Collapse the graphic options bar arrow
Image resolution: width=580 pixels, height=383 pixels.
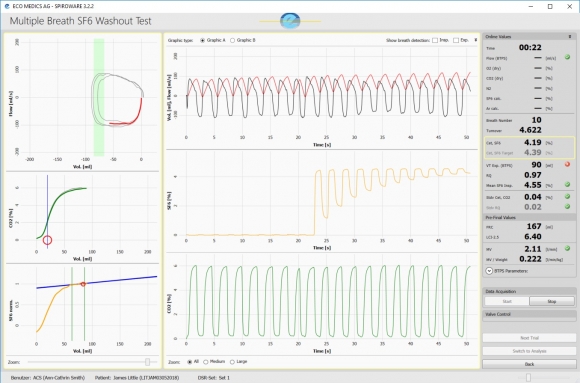(x=476, y=40)
